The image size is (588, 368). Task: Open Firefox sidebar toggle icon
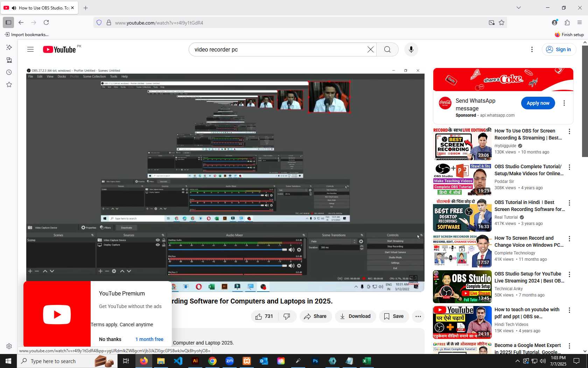[8, 22]
